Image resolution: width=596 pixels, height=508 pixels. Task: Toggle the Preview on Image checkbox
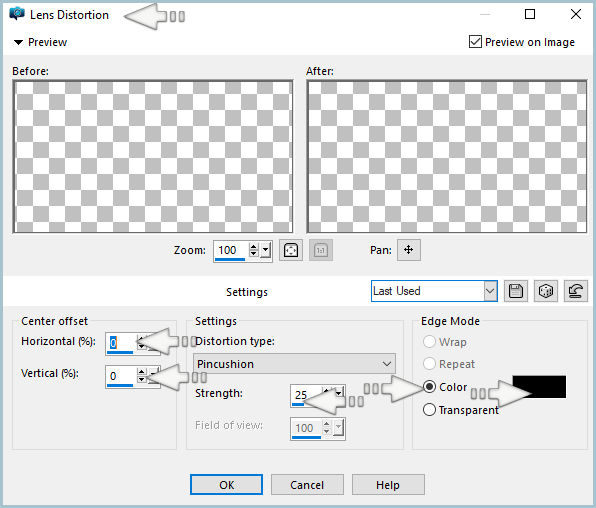[475, 42]
